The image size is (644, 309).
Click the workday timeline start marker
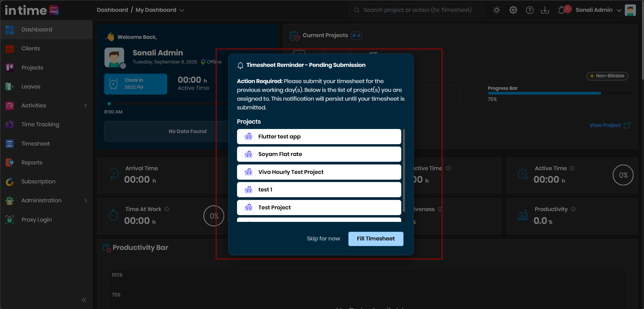pos(109,104)
